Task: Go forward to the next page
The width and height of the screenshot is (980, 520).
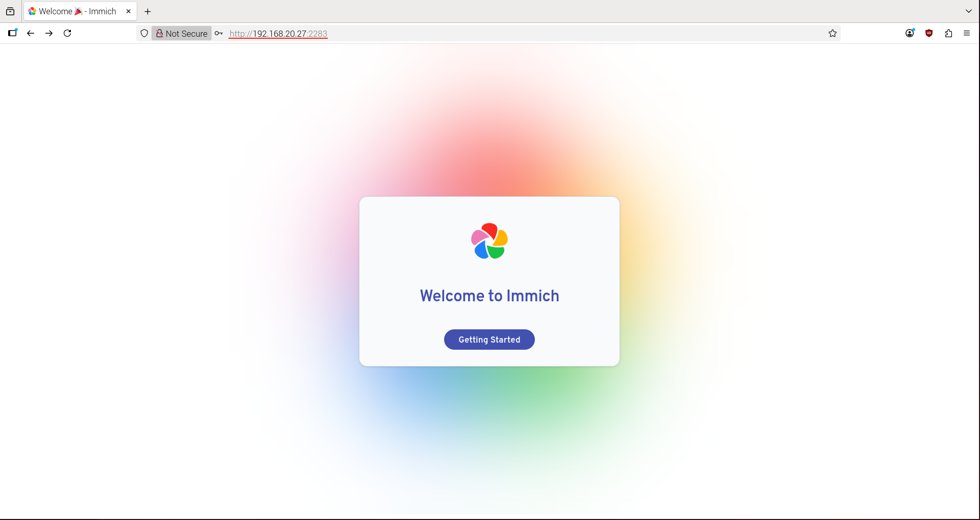Action: pyautogui.click(x=49, y=33)
